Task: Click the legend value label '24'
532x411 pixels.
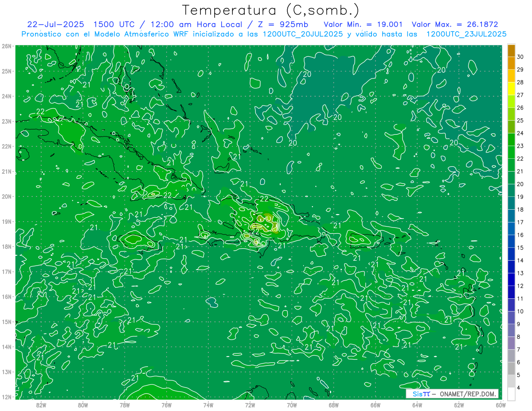Action: (520, 133)
